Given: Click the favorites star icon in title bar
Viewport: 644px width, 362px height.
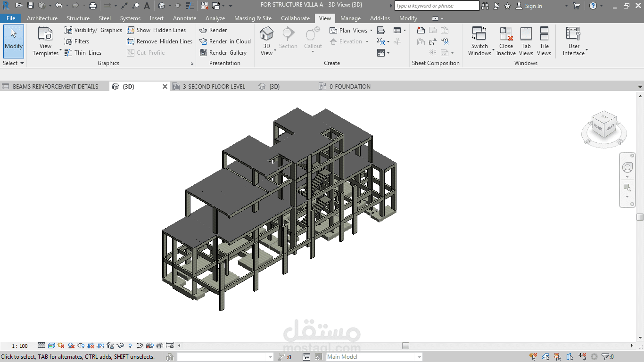Looking at the screenshot, I should 507,6.
